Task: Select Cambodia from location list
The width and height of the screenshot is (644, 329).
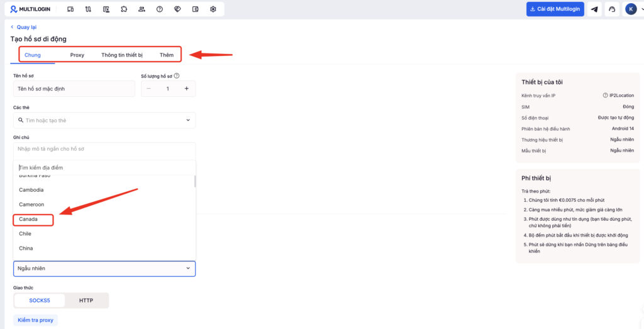Action: [31, 190]
